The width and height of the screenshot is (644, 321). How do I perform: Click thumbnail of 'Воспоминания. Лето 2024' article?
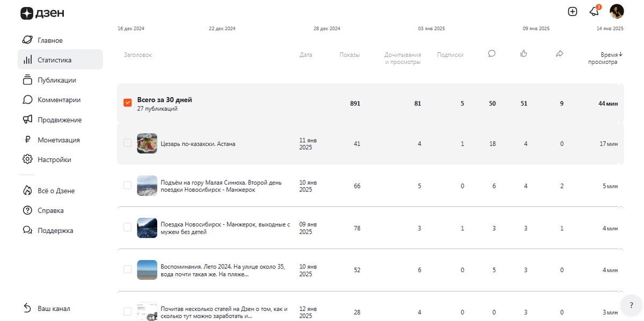[147, 269]
